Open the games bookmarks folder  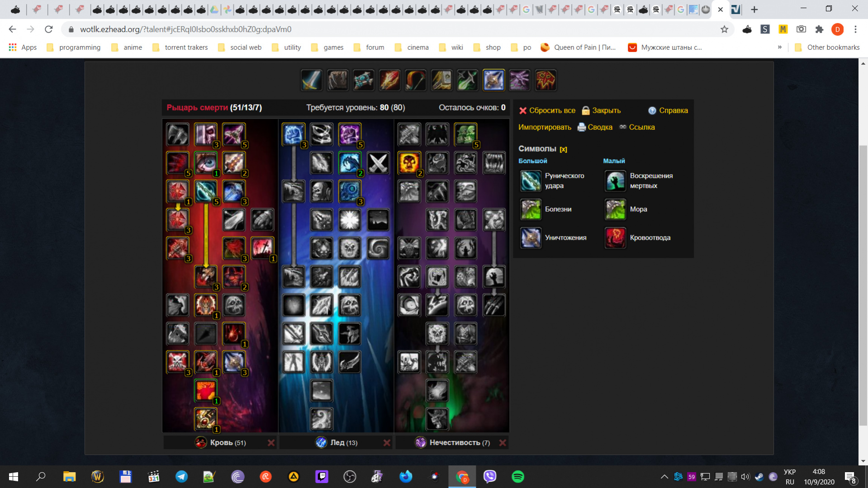tap(327, 47)
